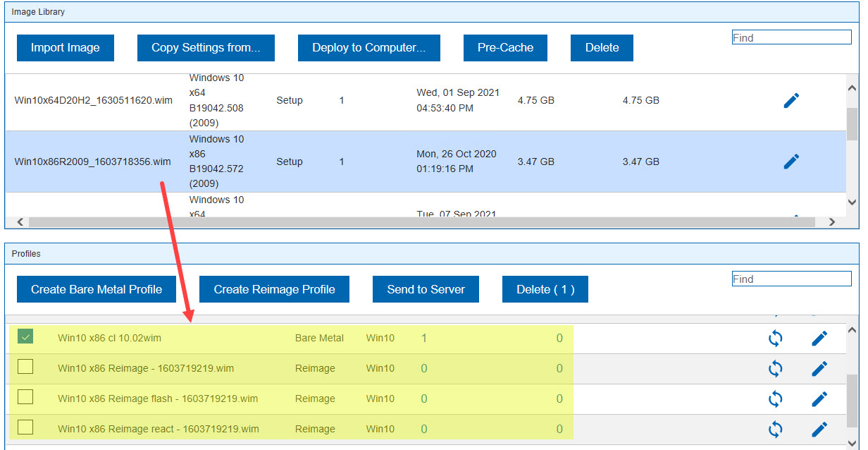868x450 pixels.
Task: Refresh the Win10 x86 Reimage flash profile
Action: [x=775, y=399]
